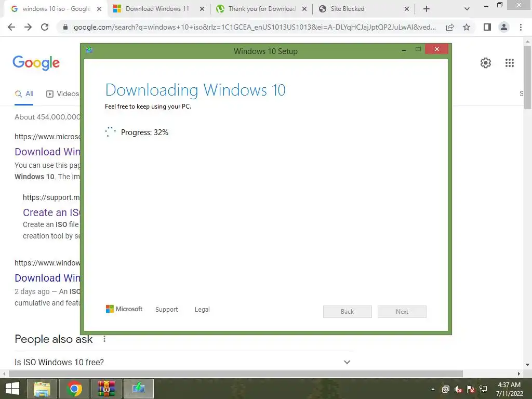Select the All search results tab
The height and width of the screenshot is (399, 532).
[24, 94]
